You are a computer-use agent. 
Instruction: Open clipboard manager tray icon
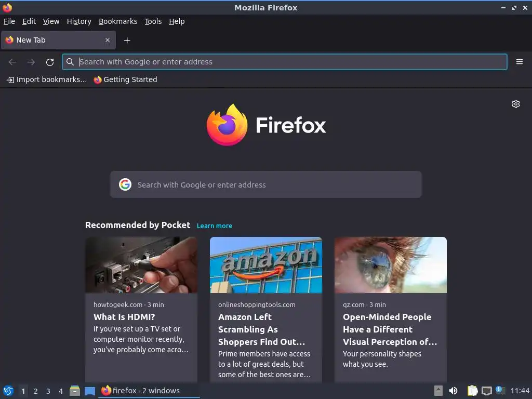pos(472,391)
